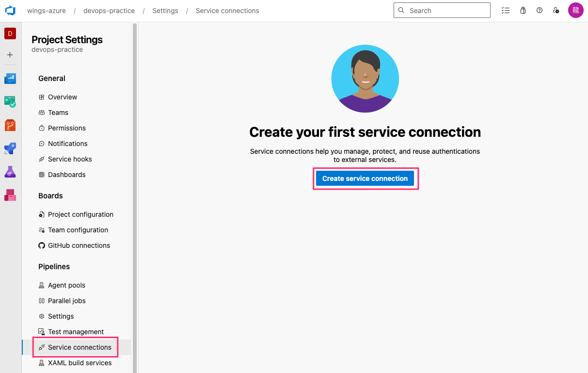
Task: Click the XAML build services icon
Action: click(42, 363)
